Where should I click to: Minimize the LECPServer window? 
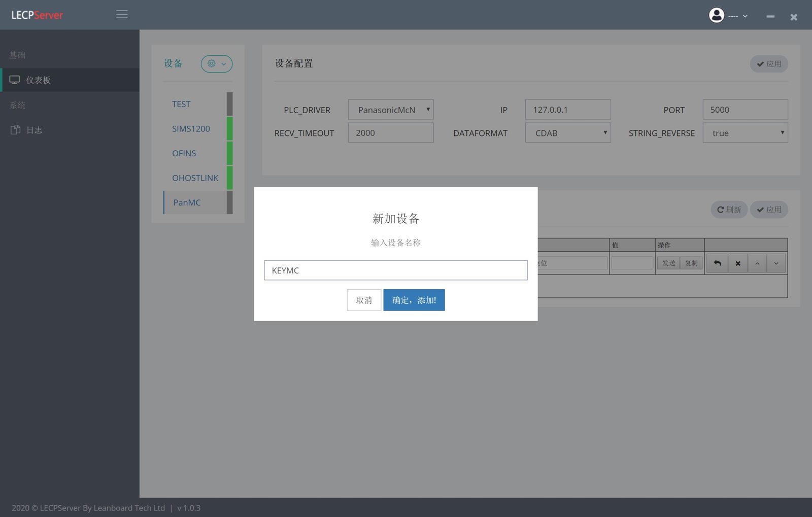click(770, 17)
